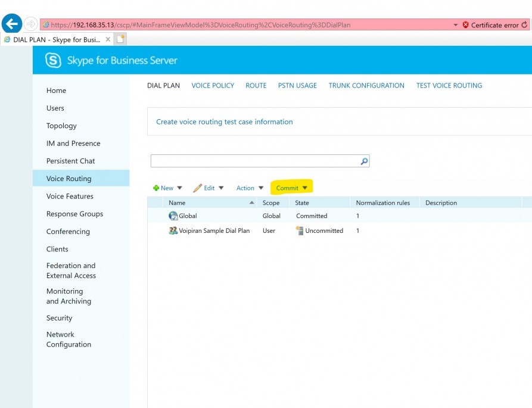Click the red certificate error shield icon
The width and height of the screenshot is (532, 408).
[x=465, y=25]
